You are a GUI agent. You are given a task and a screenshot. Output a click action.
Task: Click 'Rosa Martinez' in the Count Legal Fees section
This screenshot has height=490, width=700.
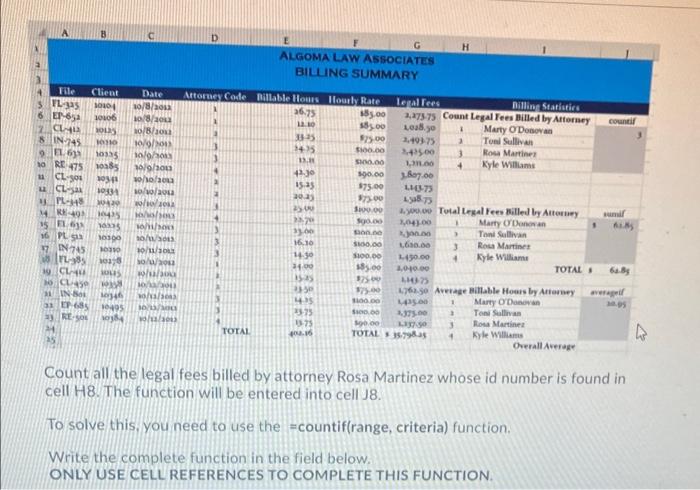[509, 153]
